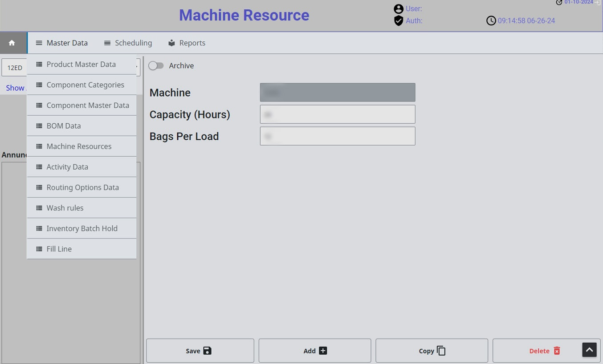Click the Component Categories list icon

click(39, 85)
